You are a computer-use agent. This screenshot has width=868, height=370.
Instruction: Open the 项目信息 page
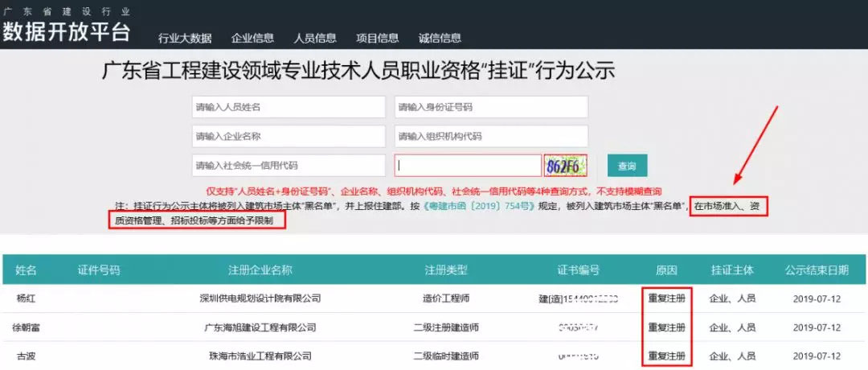(377, 38)
